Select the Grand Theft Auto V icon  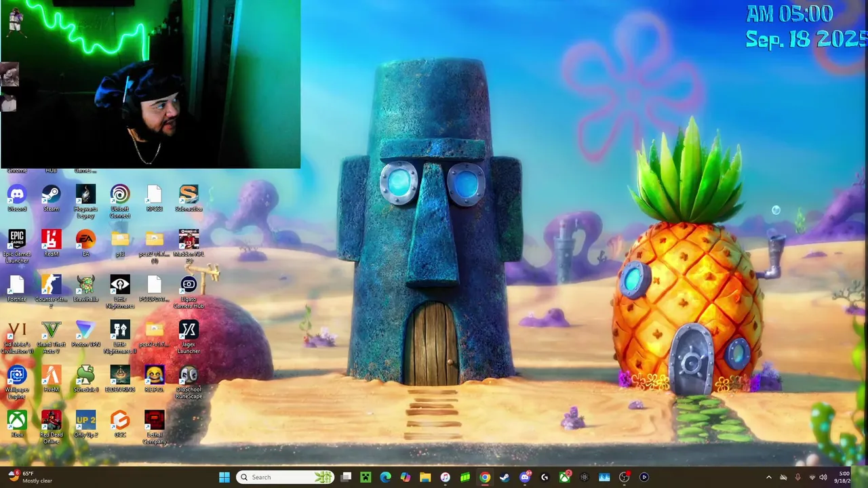[x=51, y=338]
